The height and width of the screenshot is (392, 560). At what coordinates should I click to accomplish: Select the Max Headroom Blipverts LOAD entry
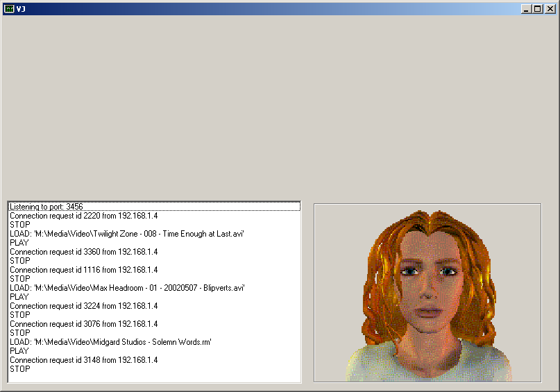(x=127, y=288)
